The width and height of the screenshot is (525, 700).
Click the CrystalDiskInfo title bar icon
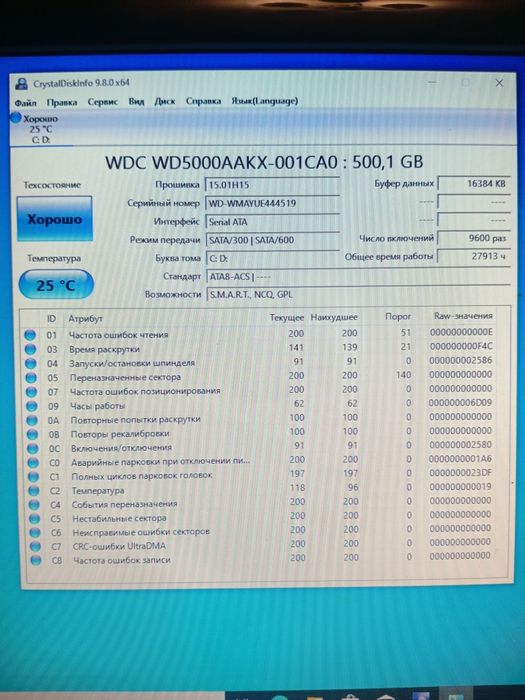pos(21,83)
